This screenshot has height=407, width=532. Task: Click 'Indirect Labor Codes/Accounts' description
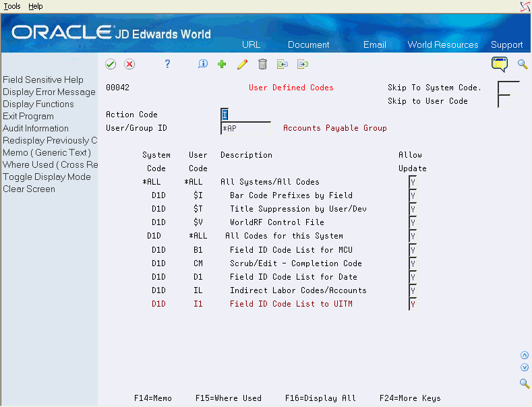coord(298,290)
